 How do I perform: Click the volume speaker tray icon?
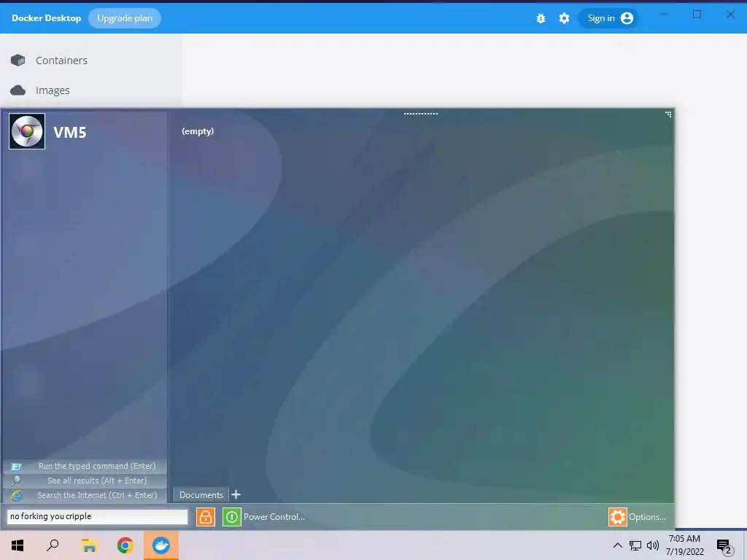coord(653,545)
